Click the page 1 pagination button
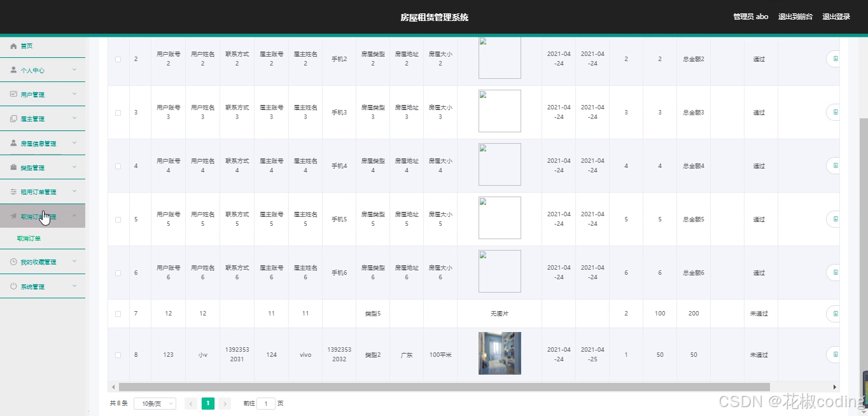 pyautogui.click(x=207, y=403)
